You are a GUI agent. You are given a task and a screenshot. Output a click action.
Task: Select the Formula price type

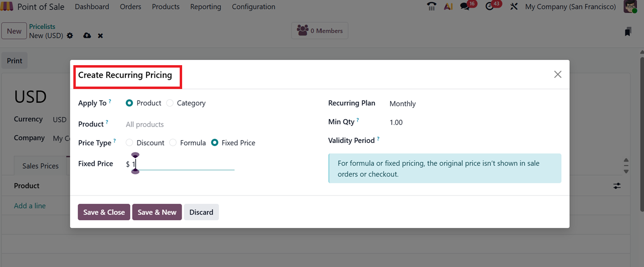173,143
